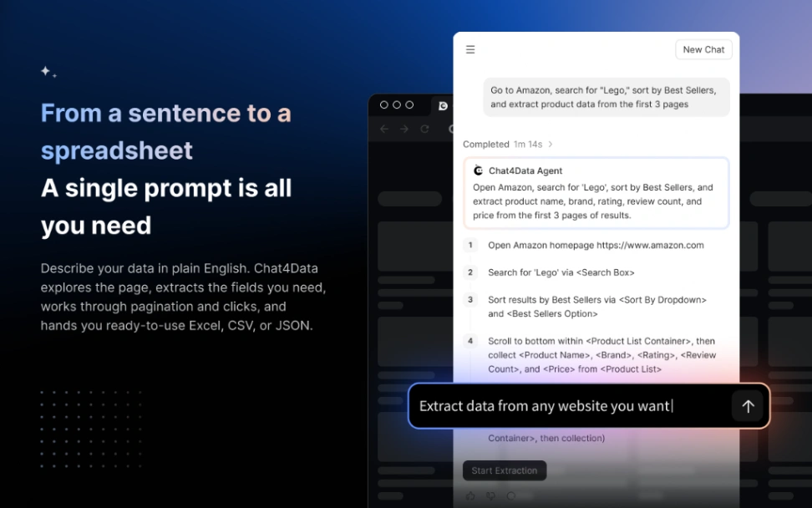Click the regenerate icon beside thumbs down
Image resolution: width=812 pixels, height=508 pixels.
[511, 496]
